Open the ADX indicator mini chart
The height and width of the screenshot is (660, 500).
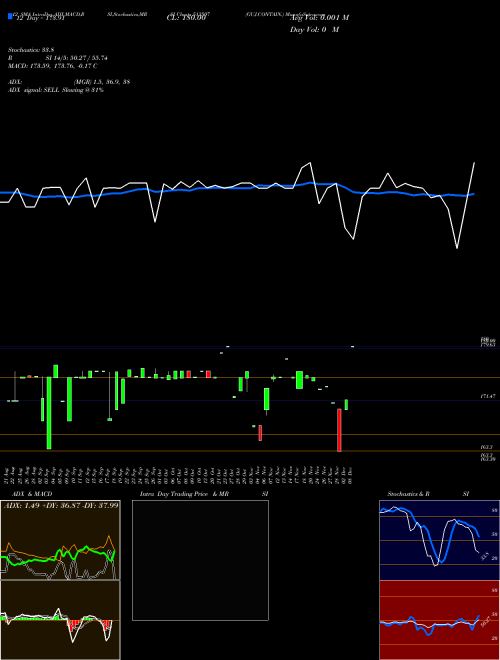coord(60,540)
